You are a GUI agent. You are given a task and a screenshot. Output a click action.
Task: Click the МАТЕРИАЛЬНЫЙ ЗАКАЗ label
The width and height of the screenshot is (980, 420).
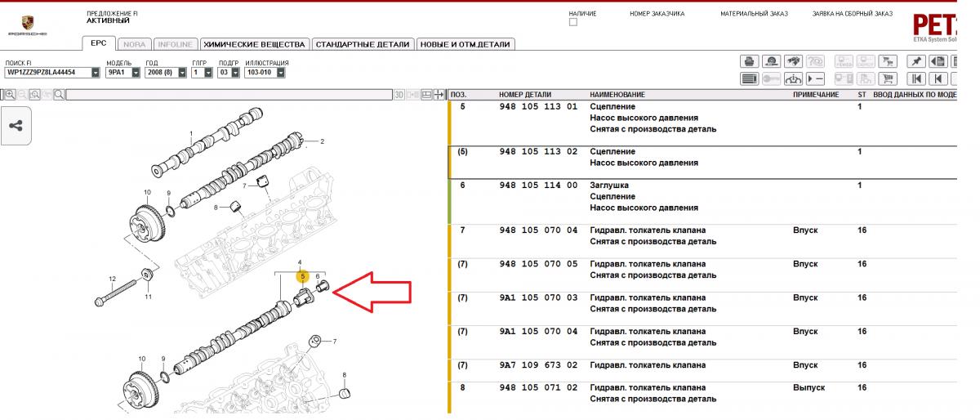[x=753, y=14]
